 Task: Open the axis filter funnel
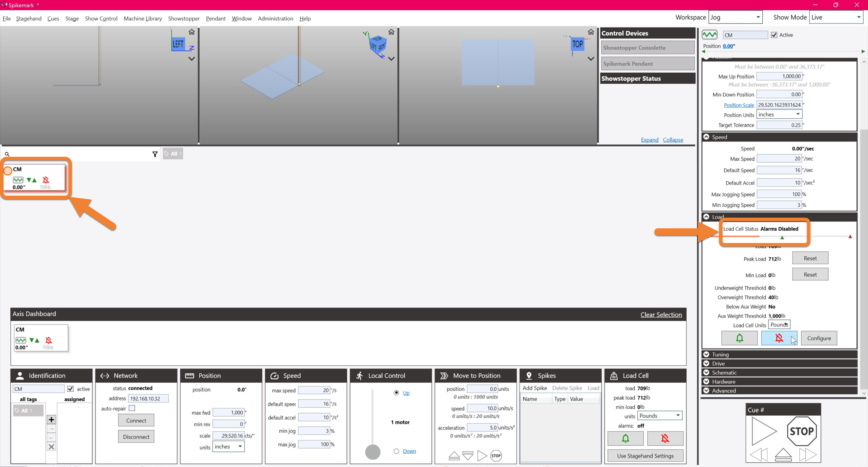pos(155,154)
